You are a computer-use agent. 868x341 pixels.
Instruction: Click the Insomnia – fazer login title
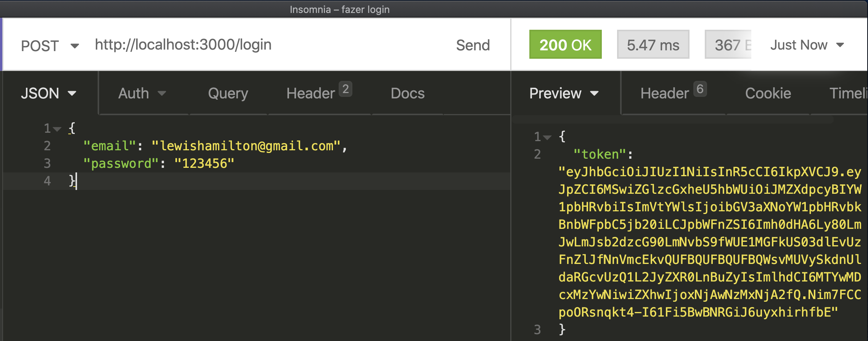339,9
